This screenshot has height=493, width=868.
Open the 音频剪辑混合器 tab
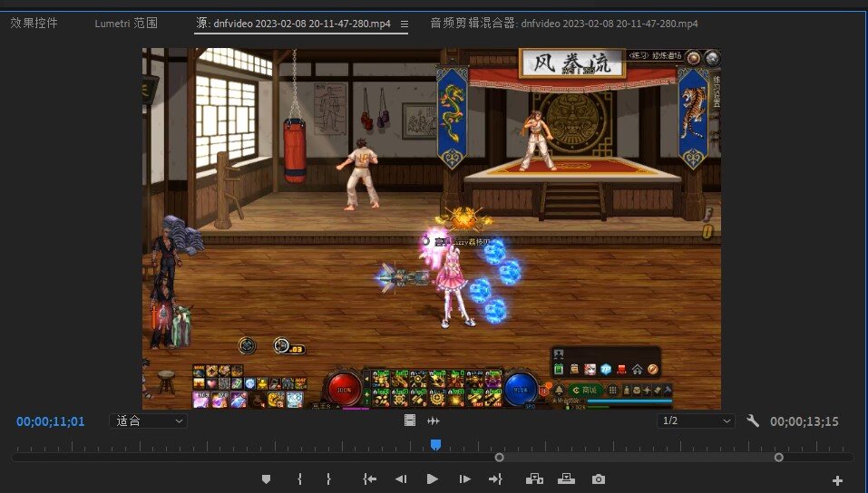point(564,24)
